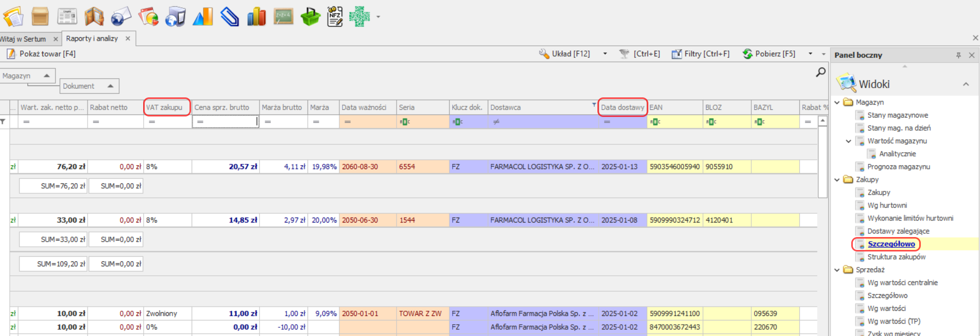Switch to the Witaj w Sertum tab
This screenshot has width=980, height=336.
pos(23,39)
